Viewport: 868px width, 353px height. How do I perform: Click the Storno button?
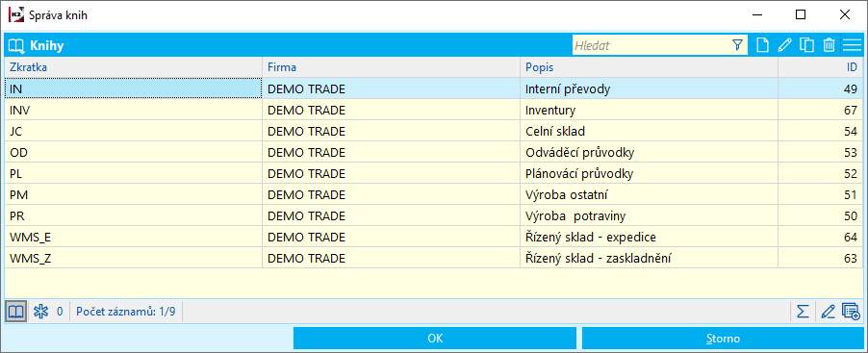pyautogui.click(x=723, y=338)
